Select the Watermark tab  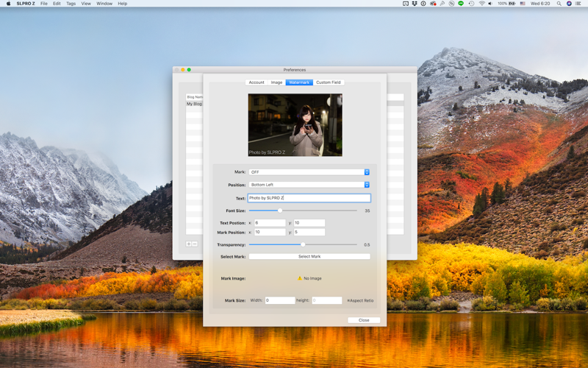click(x=299, y=82)
